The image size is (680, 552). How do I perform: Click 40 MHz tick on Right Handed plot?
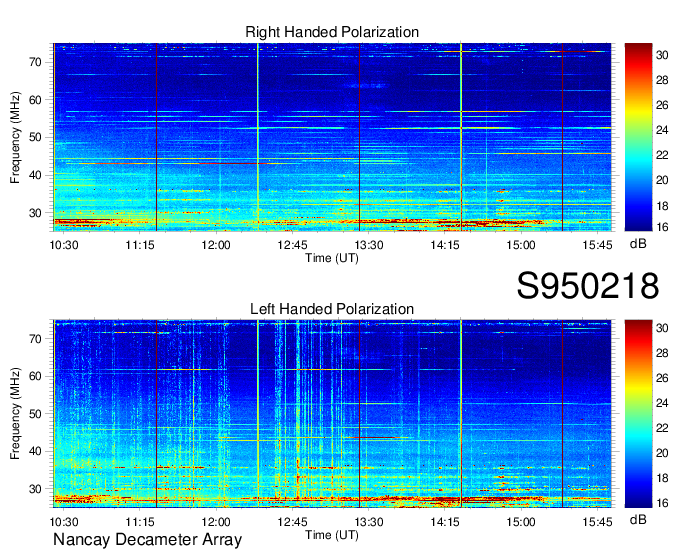36,176
